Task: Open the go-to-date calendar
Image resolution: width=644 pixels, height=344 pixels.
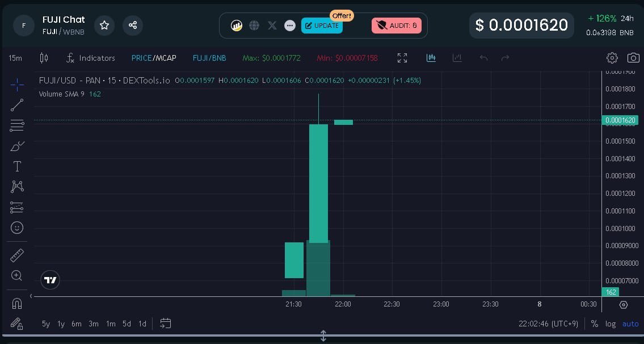Action: (166, 324)
